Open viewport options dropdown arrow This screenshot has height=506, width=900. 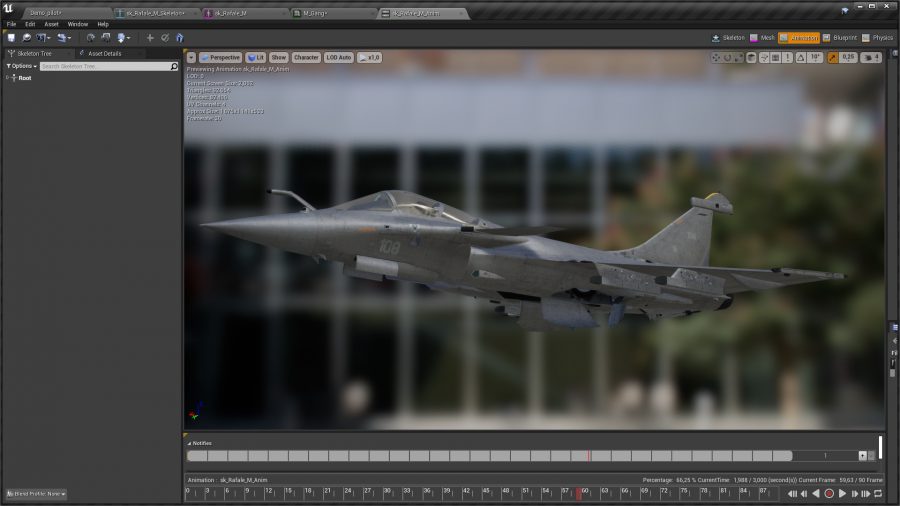click(x=191, y=57)
